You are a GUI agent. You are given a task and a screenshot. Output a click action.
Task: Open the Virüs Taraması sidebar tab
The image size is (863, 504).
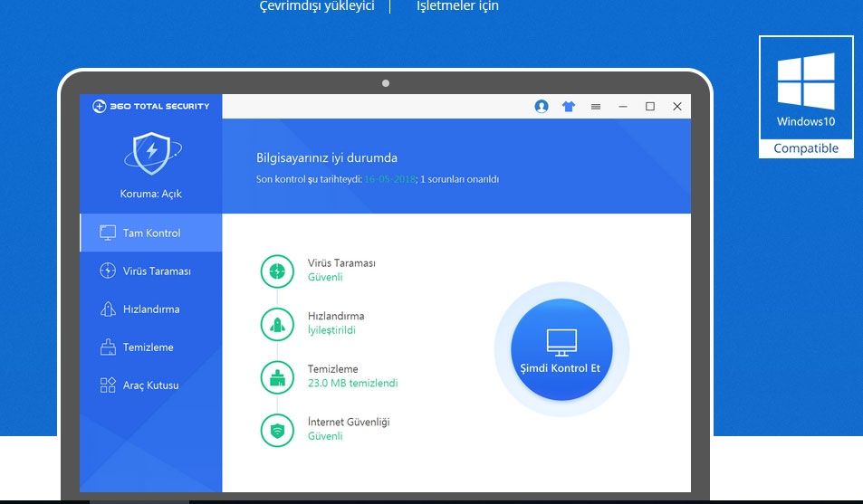[x=151, y=271]
